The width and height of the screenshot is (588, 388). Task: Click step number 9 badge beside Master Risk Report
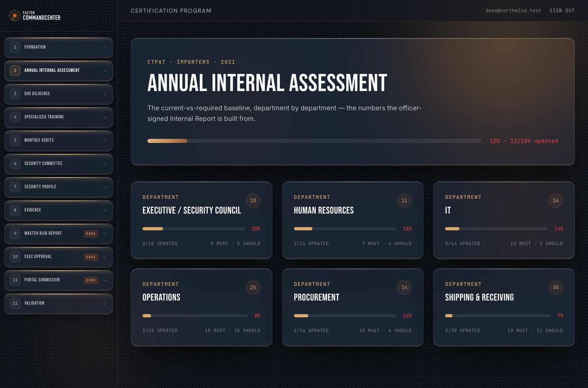pos(15,233)
